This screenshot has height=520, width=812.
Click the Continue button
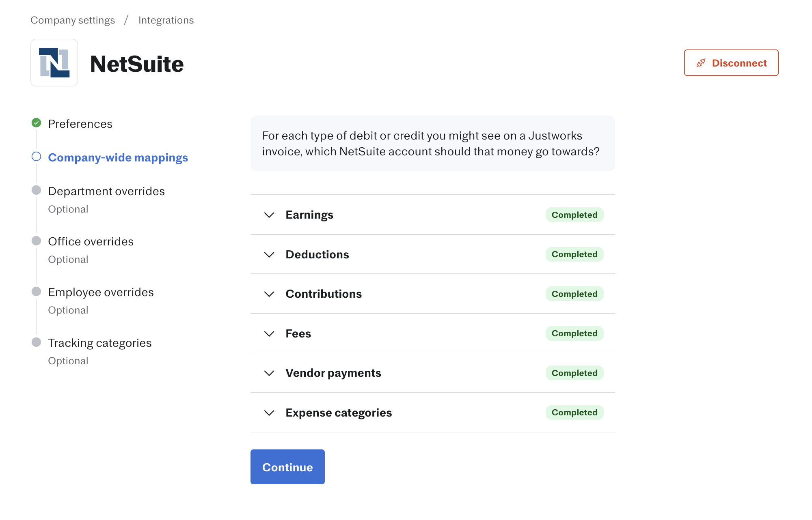coord(287,467)
